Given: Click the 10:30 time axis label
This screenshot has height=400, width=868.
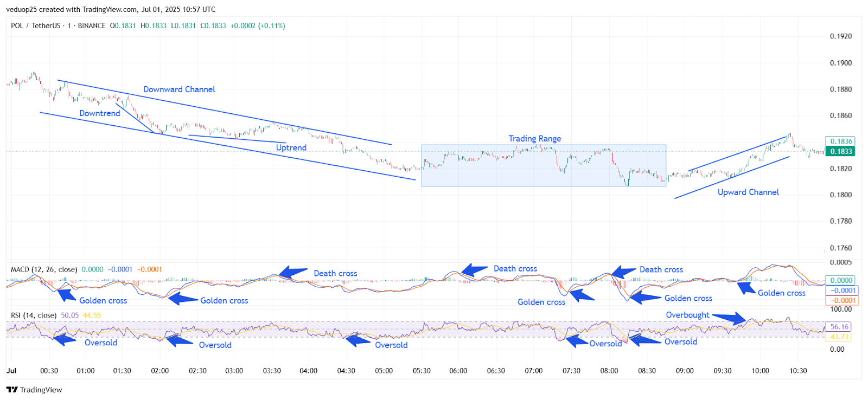Looking at the screenshot, I should point(798,371).
